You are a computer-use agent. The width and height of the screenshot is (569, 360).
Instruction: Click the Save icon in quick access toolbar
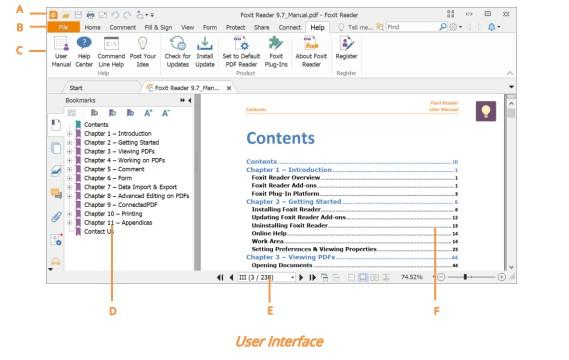(78, 15)
